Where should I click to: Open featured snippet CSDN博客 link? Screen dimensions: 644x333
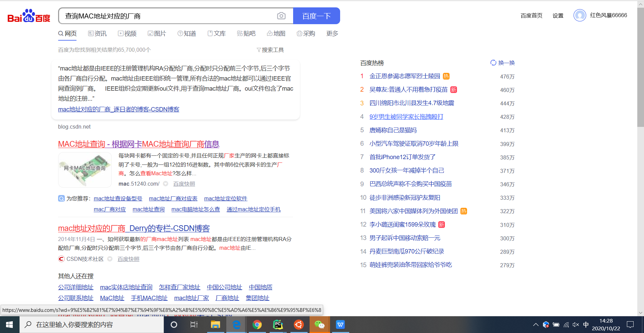(x=119, y=109)
